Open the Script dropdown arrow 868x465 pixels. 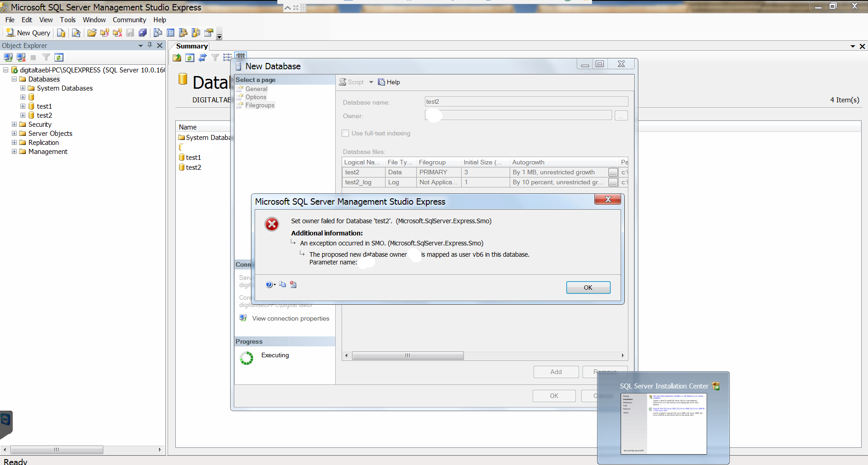click(x=371, y=82)
